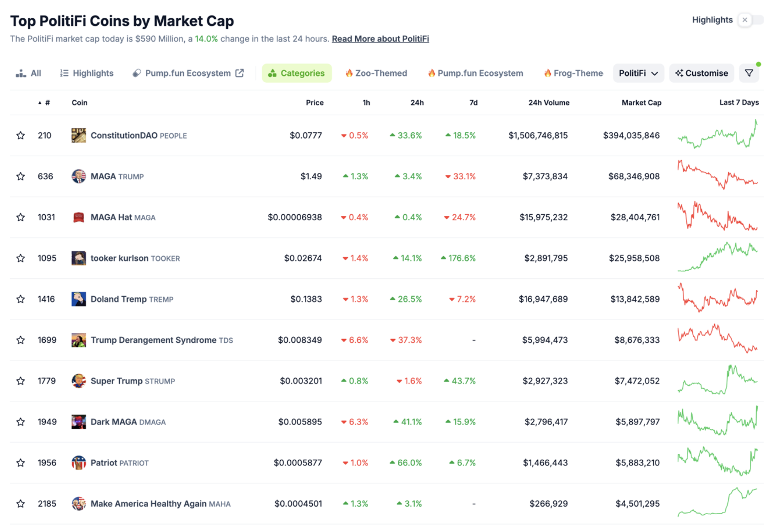Switch to the All tab
The height and width of the screenshot is (532, 781).
29,73
